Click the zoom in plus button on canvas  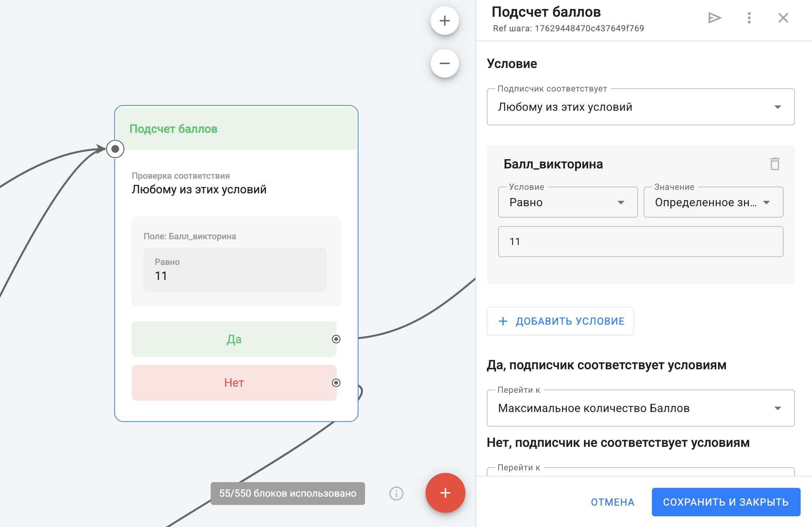pyautogui.click(x=444, y=21)
